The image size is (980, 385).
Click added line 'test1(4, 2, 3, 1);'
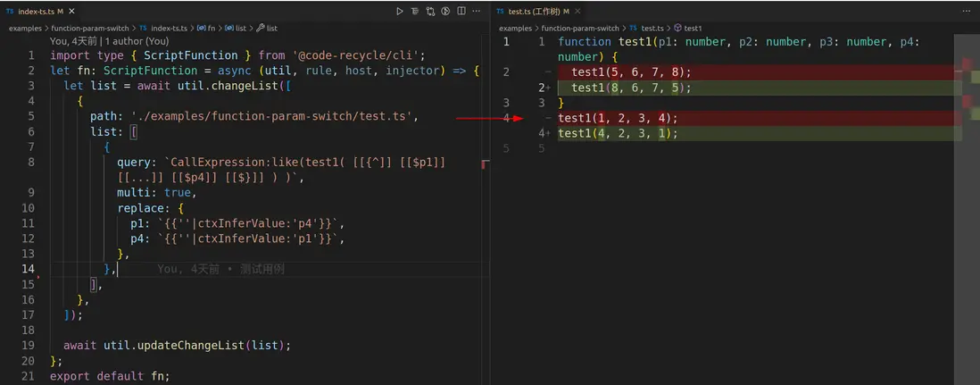(x=618, y=133)
